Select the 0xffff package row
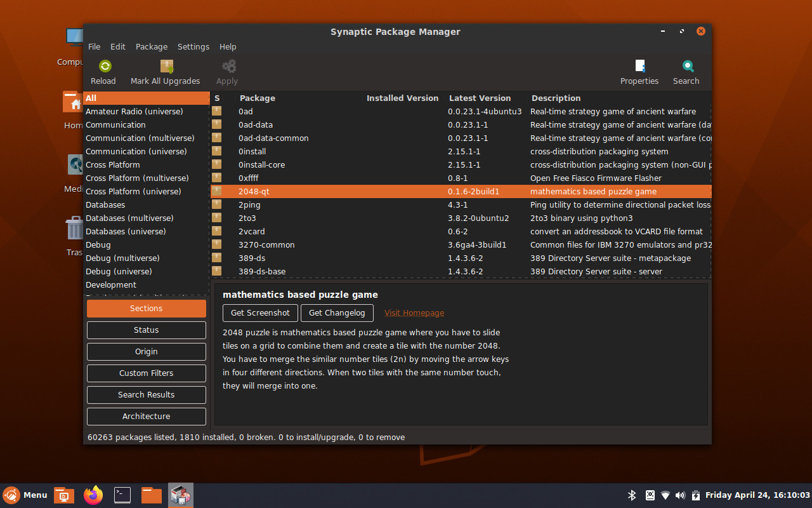The image size is (812, 508). [461, 178]
